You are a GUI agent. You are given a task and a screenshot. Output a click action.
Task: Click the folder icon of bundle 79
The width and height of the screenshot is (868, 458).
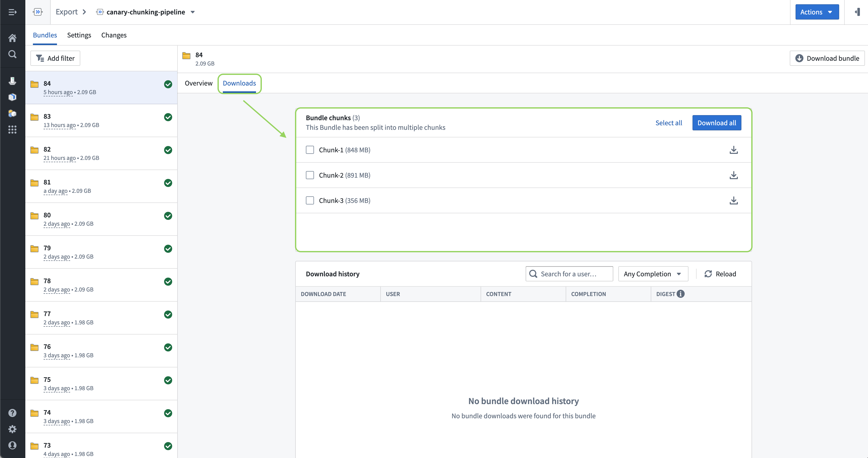tap(34, 248)
